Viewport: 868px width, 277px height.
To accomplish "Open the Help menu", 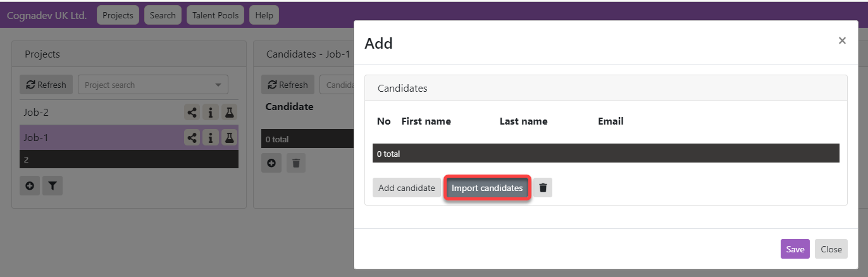I will (264, 15).
